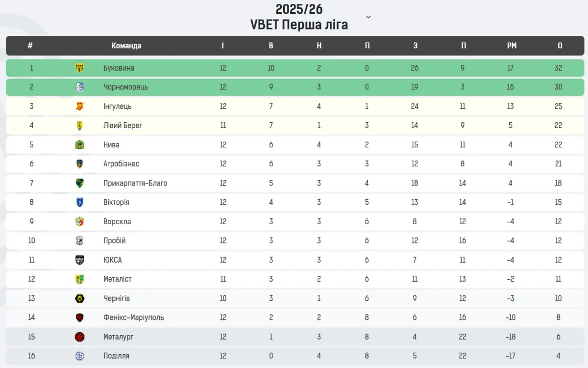Open the Вікторія team name link
588x368 pixels.
(116, 202)
